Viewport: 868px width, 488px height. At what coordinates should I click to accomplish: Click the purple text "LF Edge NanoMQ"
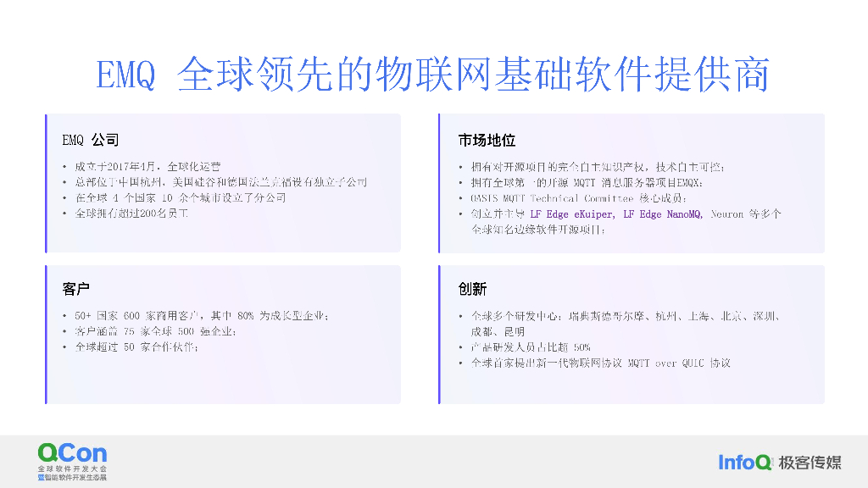(663, 214)
